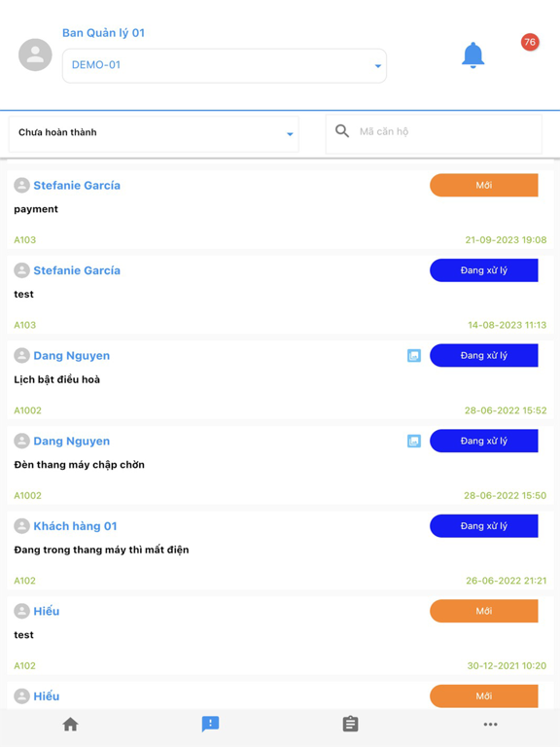Screen dimensions: 560x747
Task: Tap the red 76 notification badge
Action: (530, 42)
